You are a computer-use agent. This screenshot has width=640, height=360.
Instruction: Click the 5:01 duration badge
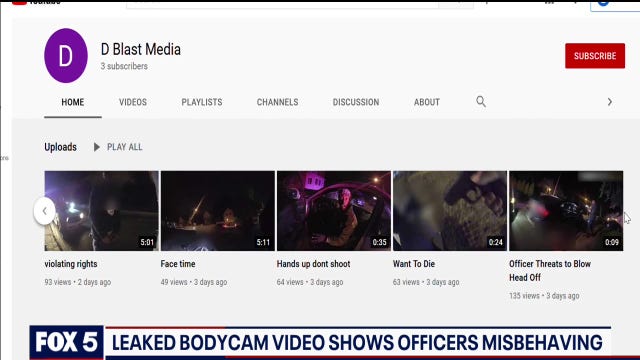(147, 242)
